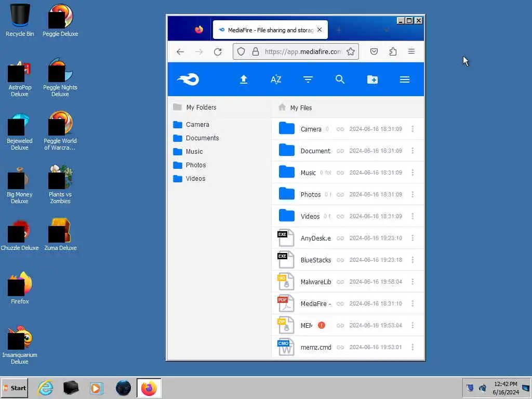Viewport: 532px width, 399px height.
Task: Go back with Firefox back arrow
Action: pyautogui.click(x=180, y=51)
